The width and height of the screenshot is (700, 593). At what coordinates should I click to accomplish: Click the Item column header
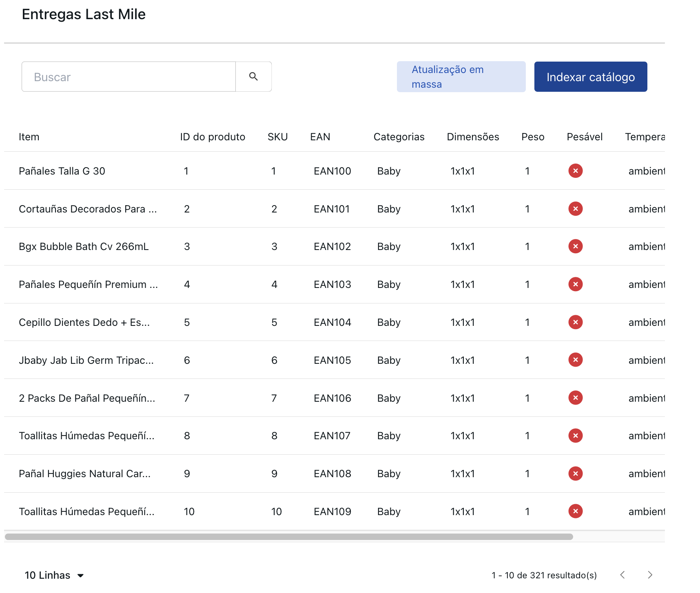point(29,137)
